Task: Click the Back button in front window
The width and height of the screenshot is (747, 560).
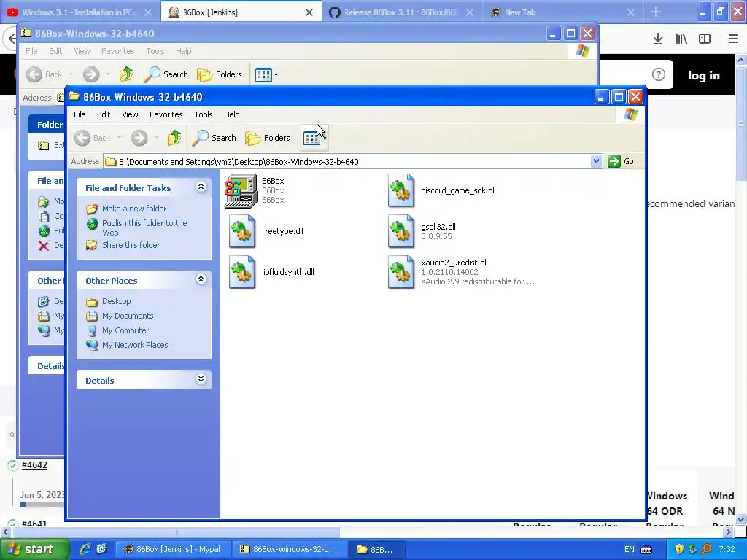Action: (x=93, y=138)
